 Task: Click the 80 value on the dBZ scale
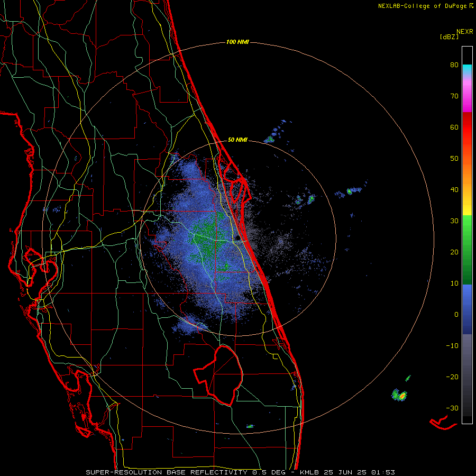[x=454, y=65]
